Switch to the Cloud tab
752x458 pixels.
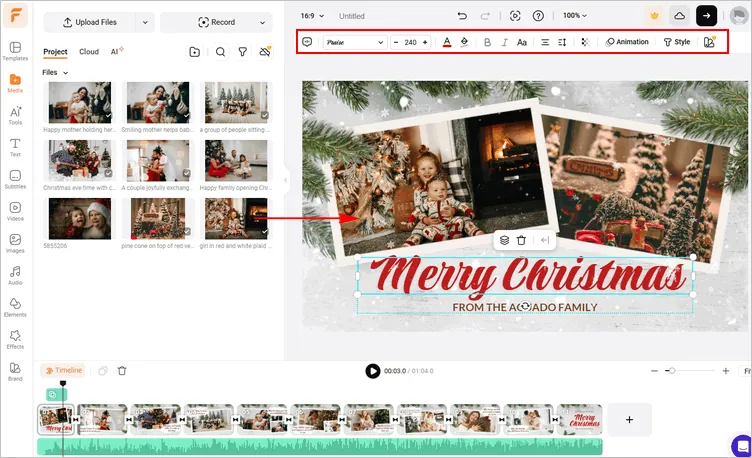89,52
